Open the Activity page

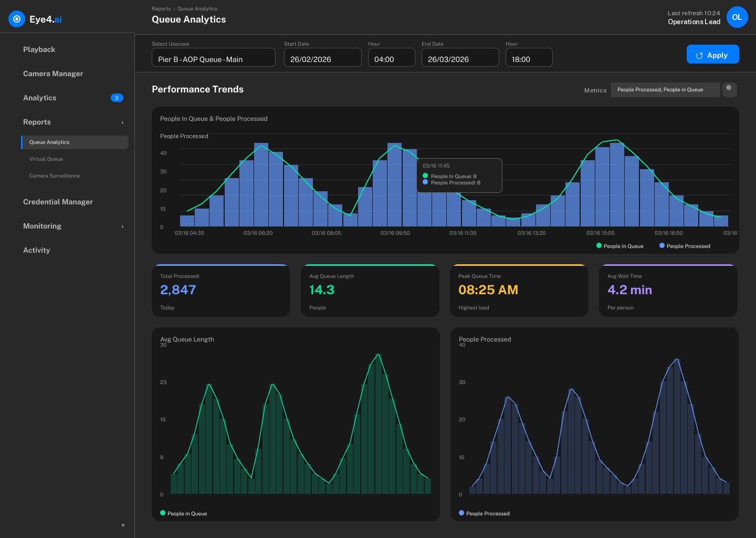(x=36, y=250)
